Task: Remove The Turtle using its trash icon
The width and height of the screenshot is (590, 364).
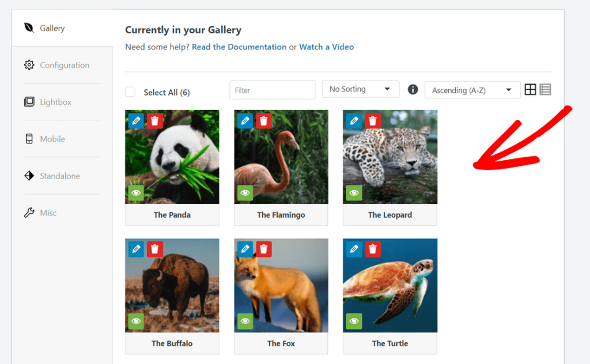Action: [373, 249]
